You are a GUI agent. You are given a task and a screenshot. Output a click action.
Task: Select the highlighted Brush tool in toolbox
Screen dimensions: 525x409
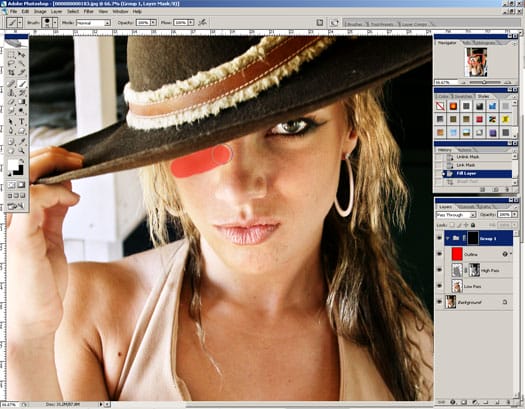click(22, 83)
